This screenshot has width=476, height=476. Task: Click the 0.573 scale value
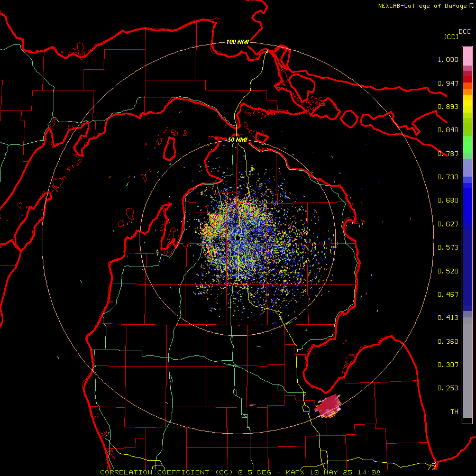click(448, 248)
